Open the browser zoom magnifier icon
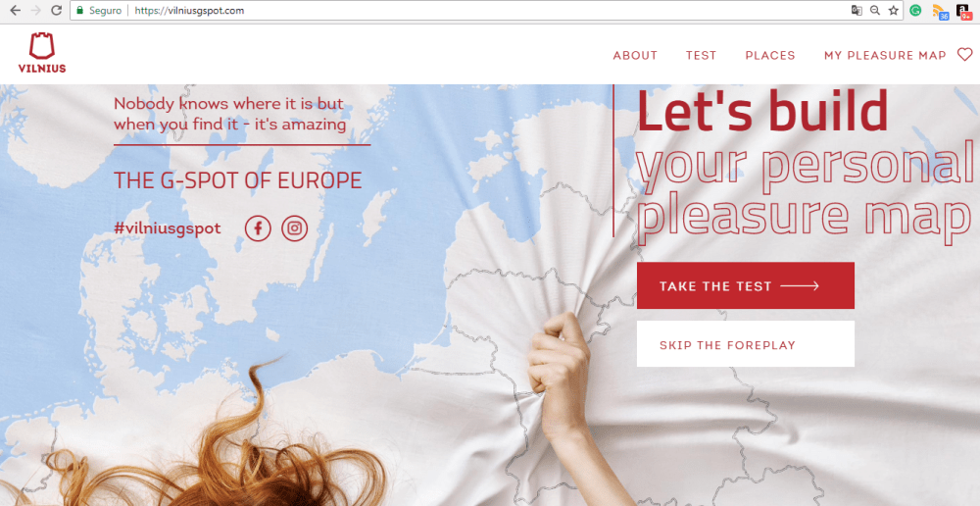This screenshot has height=506, width=980. (875, 11)
